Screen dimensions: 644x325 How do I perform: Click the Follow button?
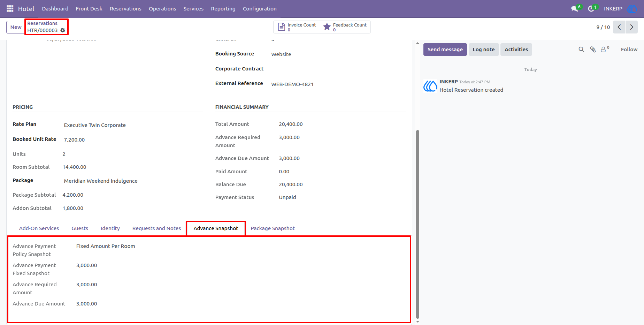[629, 50]
